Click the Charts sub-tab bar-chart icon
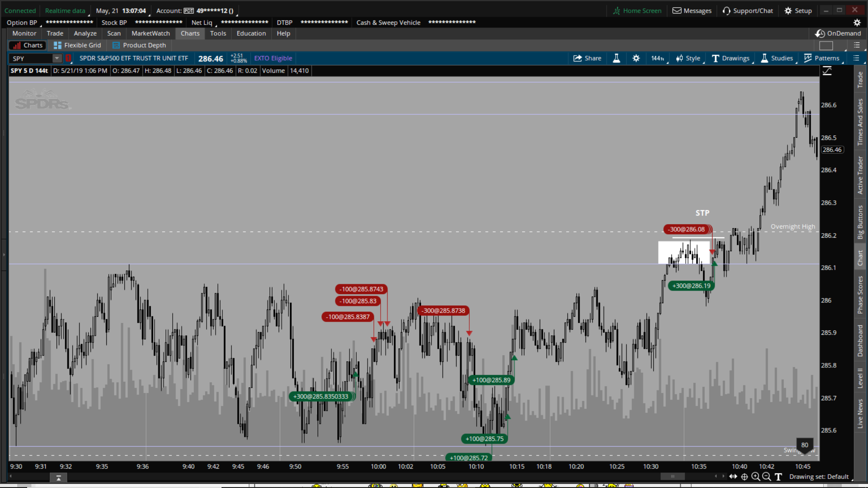 click(x=17, y=46)
